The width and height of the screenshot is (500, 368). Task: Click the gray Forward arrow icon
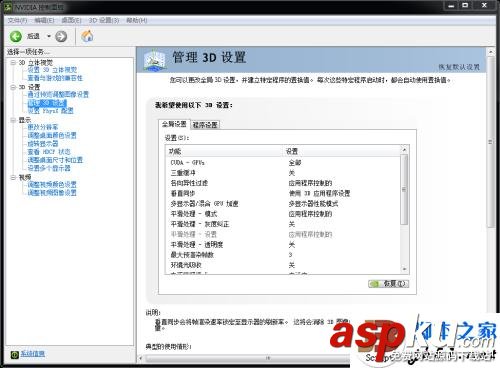[61, 36]
